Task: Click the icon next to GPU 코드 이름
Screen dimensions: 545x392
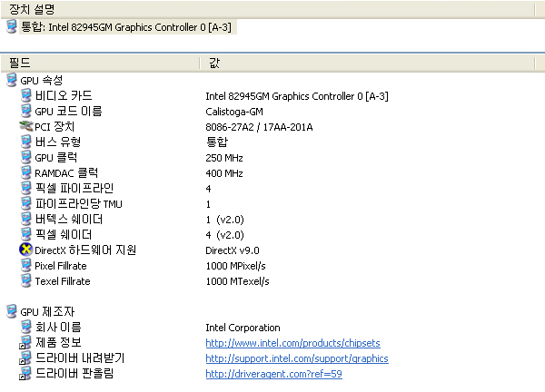Action: click(25, 111)
